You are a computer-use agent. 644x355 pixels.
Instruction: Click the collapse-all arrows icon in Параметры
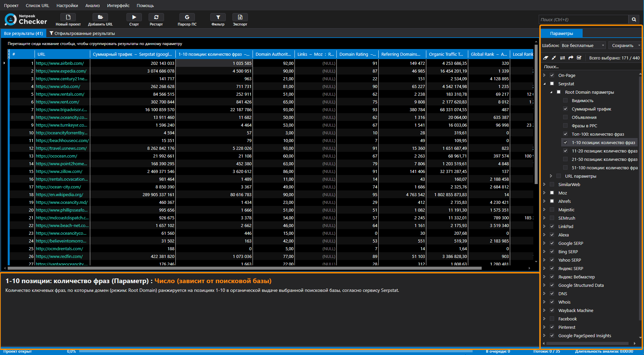(x=554, y=58)
